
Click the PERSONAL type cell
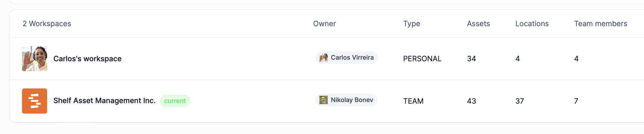tap(422, 59)
